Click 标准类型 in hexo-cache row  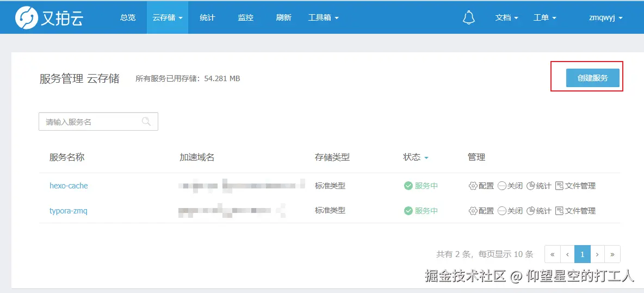point(330,186)
